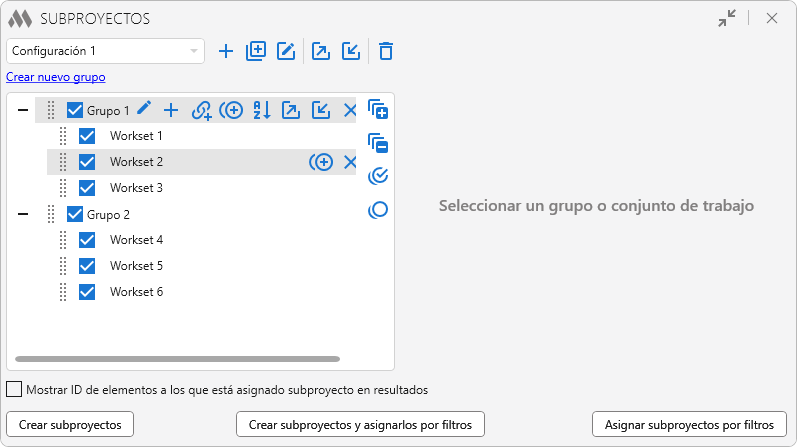Image resolution: width=797 pixels, height=447 pixels.
Task: Select Workset 3 in the tree
Action: 136,188
